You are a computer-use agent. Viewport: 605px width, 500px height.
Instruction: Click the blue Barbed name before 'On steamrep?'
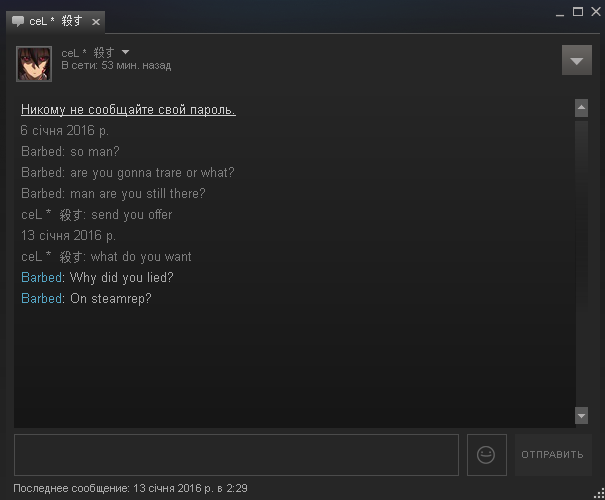(42, 299)
